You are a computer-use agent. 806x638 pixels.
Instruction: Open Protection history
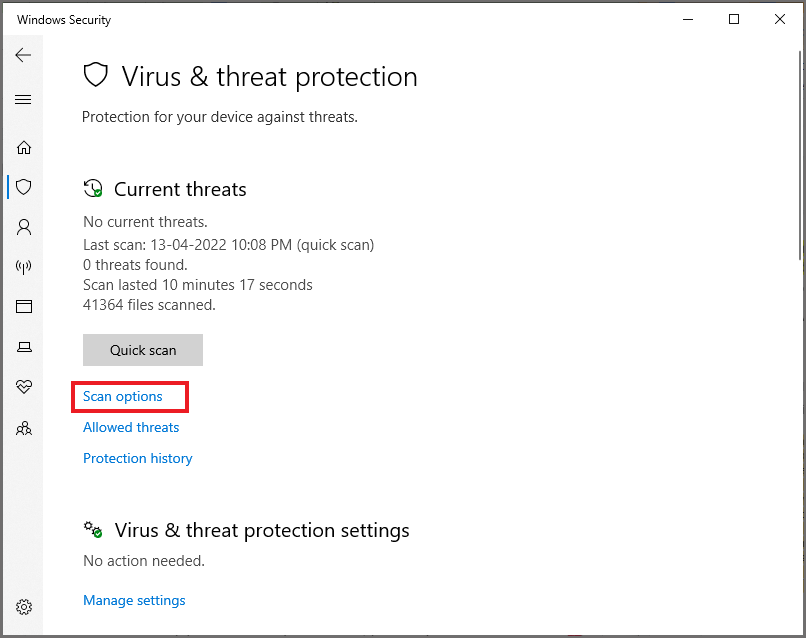tap(137, 458)
